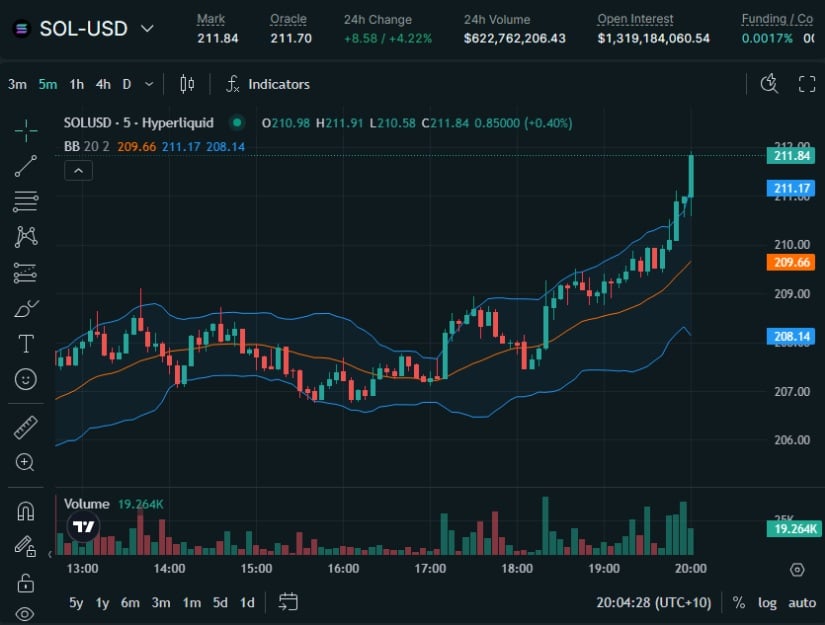Set date range to 1d
The width and height of the screenshot is (825, 625).
(247, 602)
